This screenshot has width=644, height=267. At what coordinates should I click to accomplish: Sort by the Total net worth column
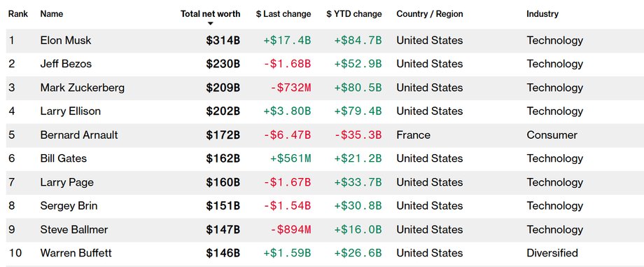(x=210, y=14)
